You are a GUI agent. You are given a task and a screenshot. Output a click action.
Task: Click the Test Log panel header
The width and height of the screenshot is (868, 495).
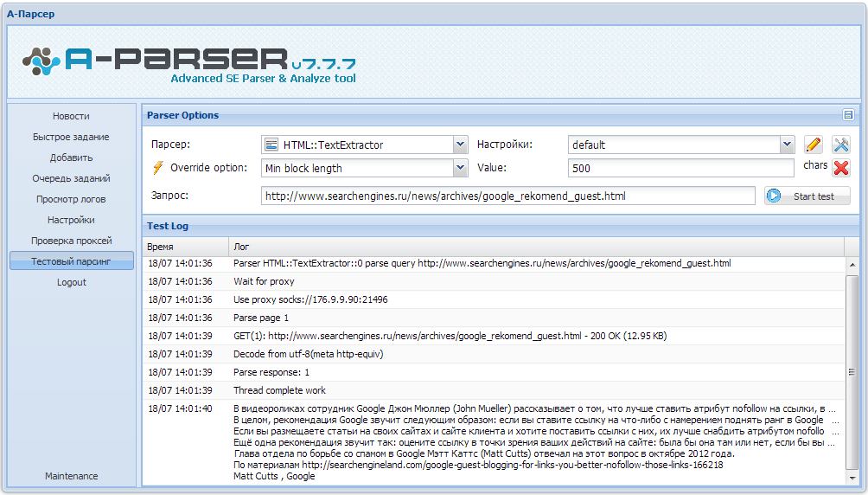tap(501, 226)
